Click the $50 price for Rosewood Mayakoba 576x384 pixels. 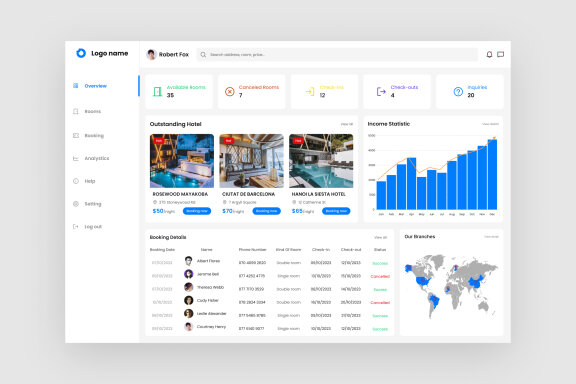click(158, 211)
